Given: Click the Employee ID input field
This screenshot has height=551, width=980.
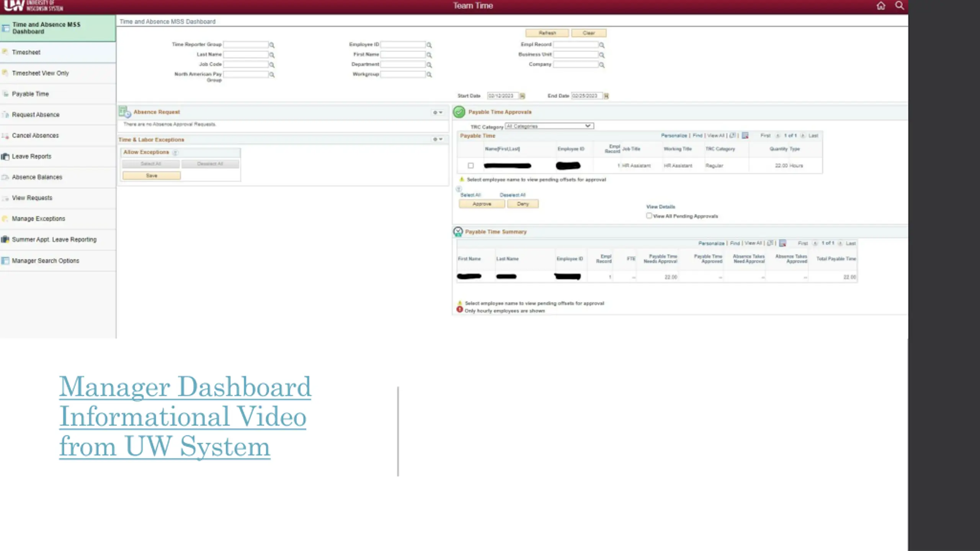Looking at the screenshot, I should pyautogui.click(x=403, y=45).
